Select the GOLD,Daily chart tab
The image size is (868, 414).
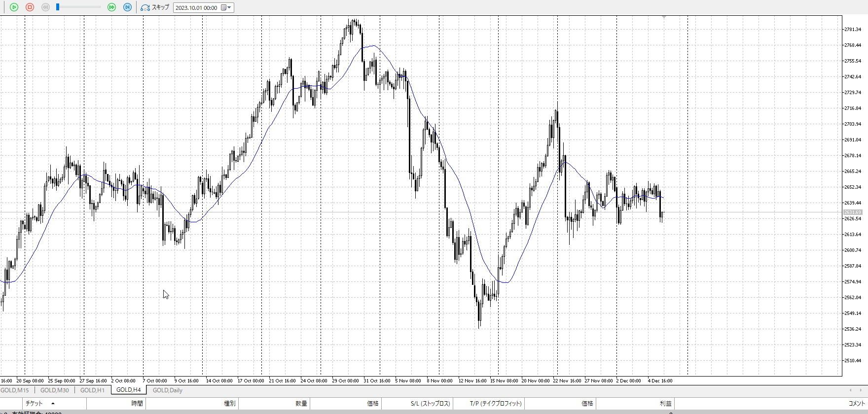167,390
